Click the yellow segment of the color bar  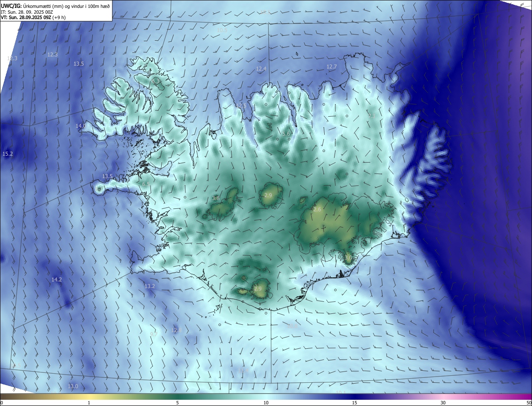[89, 396]
